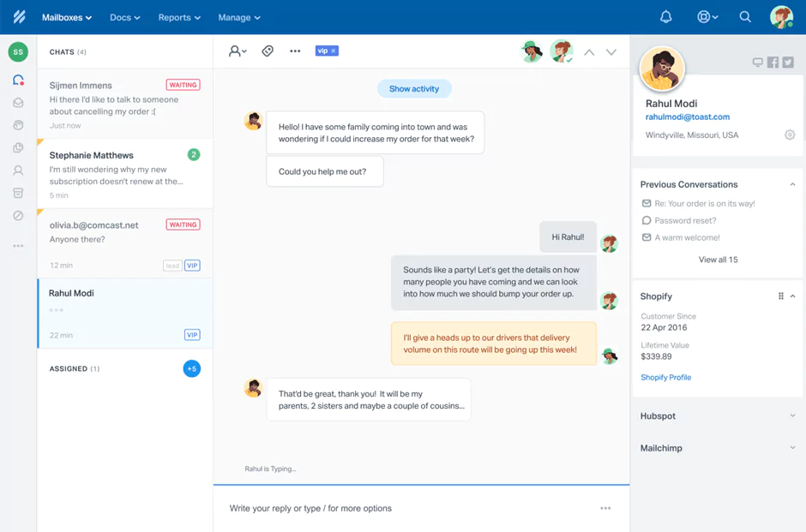Remove the vip filter tag
The height and width of the screenshot is (532, 806).
334,51
